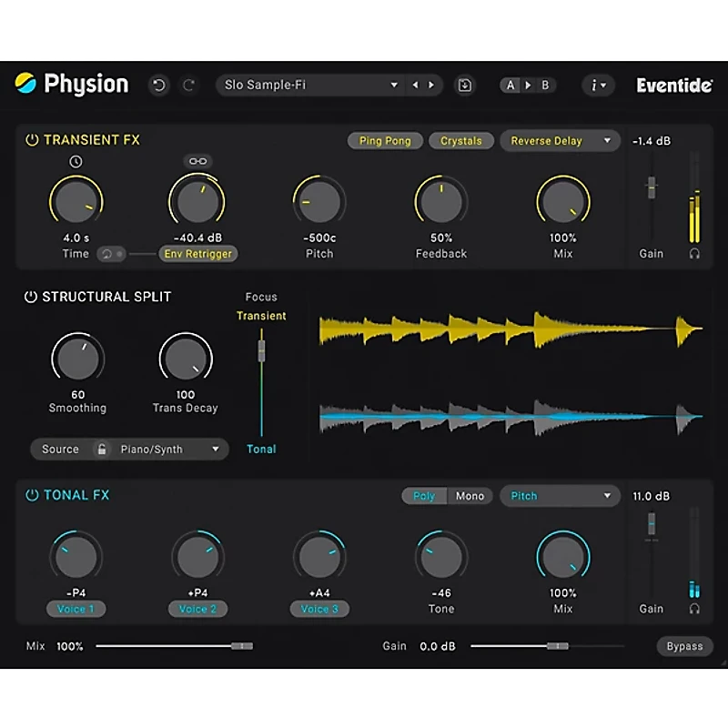Open the info menu icon

point(598,86)
